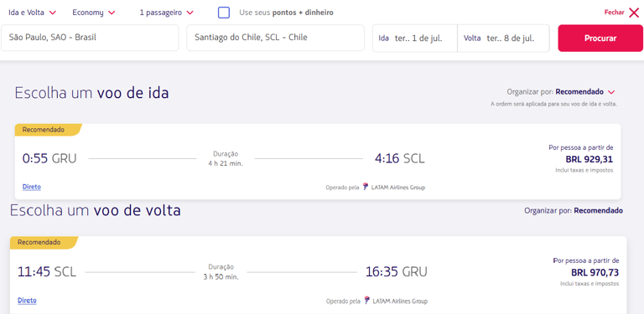
Task: Click the LATAM logo on return flight
Action: [x=366, y=301]
